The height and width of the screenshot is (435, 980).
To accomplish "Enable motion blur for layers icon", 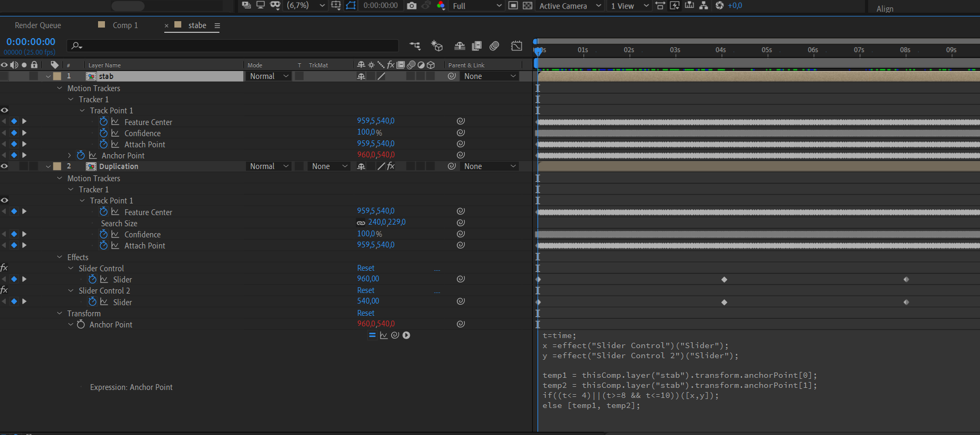I will (x=494, y=46).
